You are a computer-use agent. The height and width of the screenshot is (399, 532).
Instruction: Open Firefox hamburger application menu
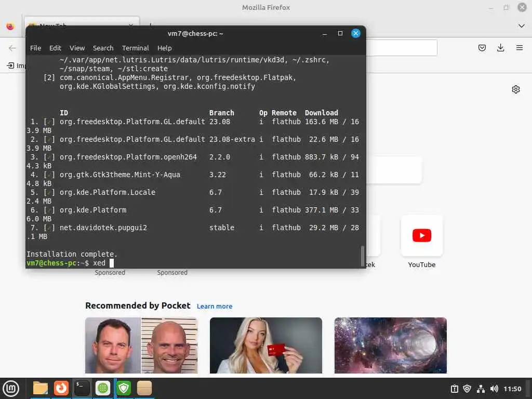click(x=519, y=48)
